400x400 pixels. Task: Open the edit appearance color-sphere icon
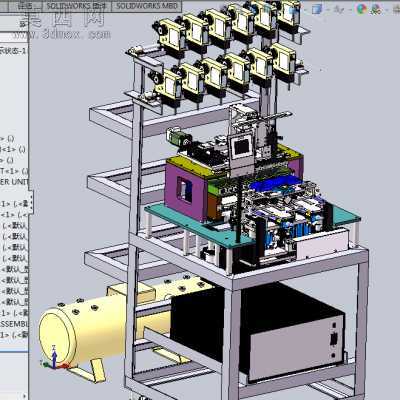pyautogui.click(x=362, y=9)
